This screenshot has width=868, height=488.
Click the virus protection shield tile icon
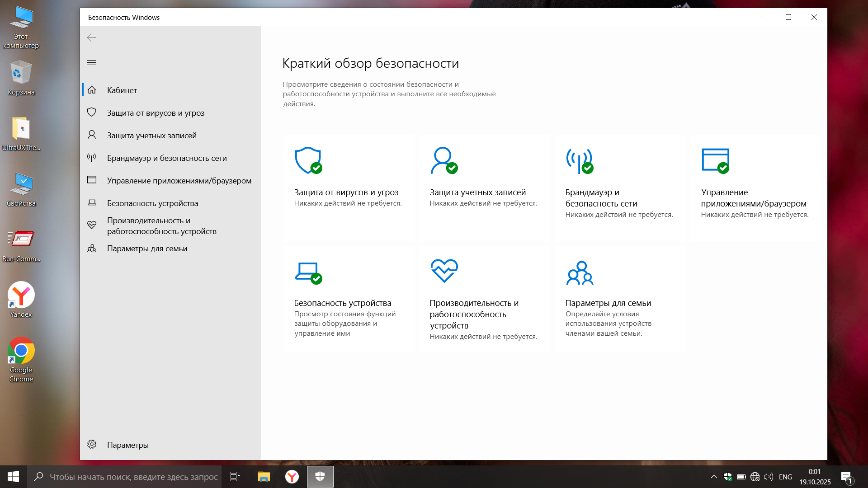click(x=308, y=160)
